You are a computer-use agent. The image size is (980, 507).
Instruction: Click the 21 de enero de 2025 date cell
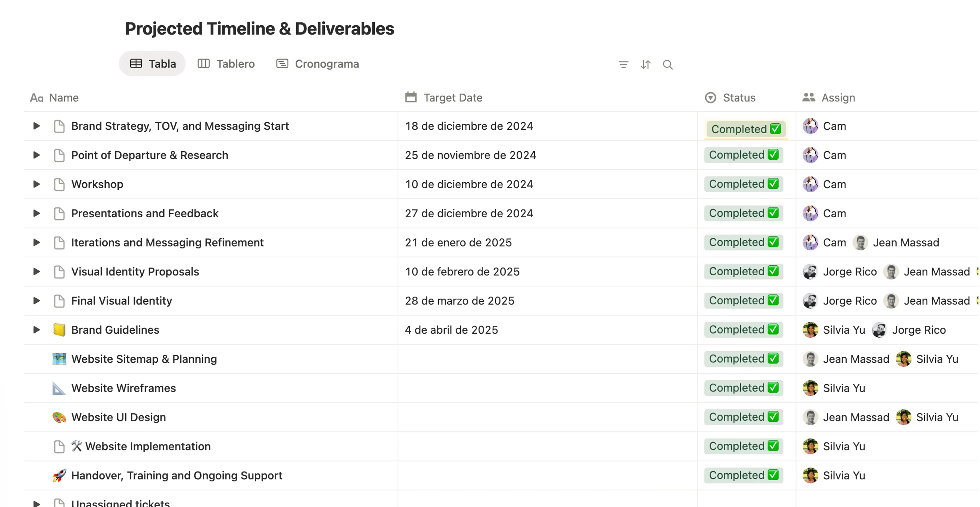[x=458, y=242]
